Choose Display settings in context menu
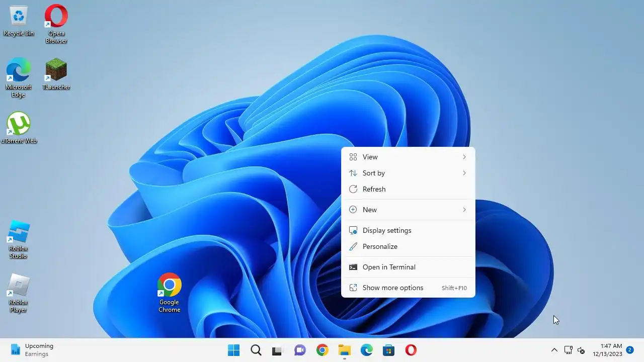Screen dimensions: 644x362 [408, 230]
